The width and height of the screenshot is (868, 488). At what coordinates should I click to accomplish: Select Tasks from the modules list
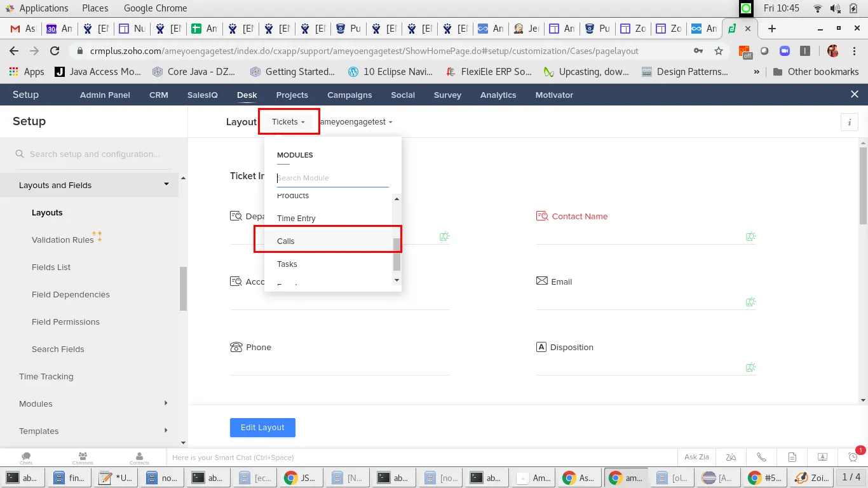click(x=328, y=264)
